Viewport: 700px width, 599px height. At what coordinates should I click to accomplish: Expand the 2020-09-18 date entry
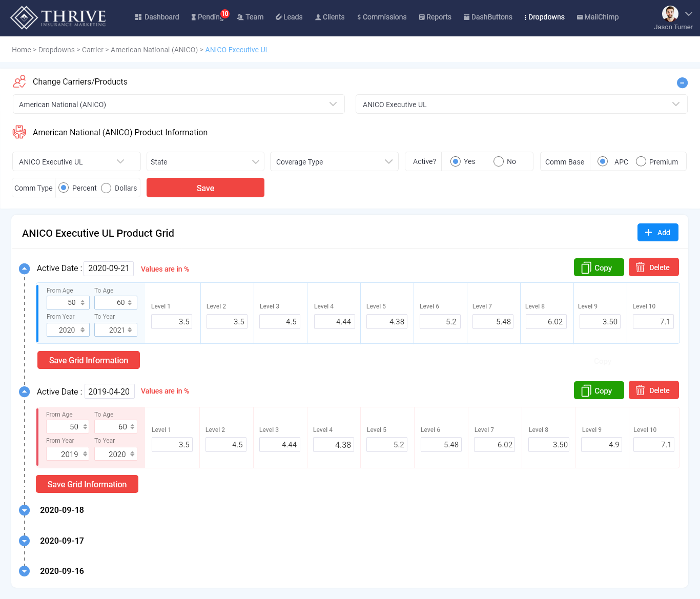coord(24,510)
